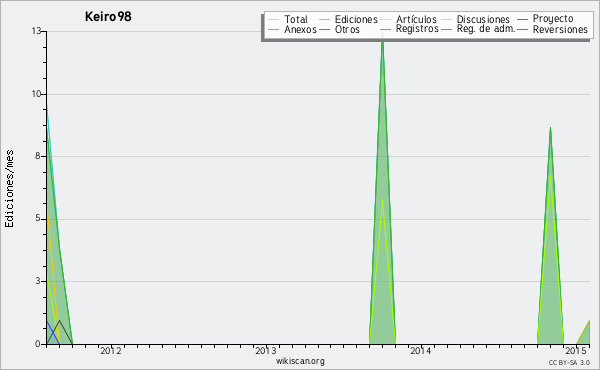Click the y-axis value 5
Image resolution: width=600 pixels, height=370 pixels.
pos(38,218)
